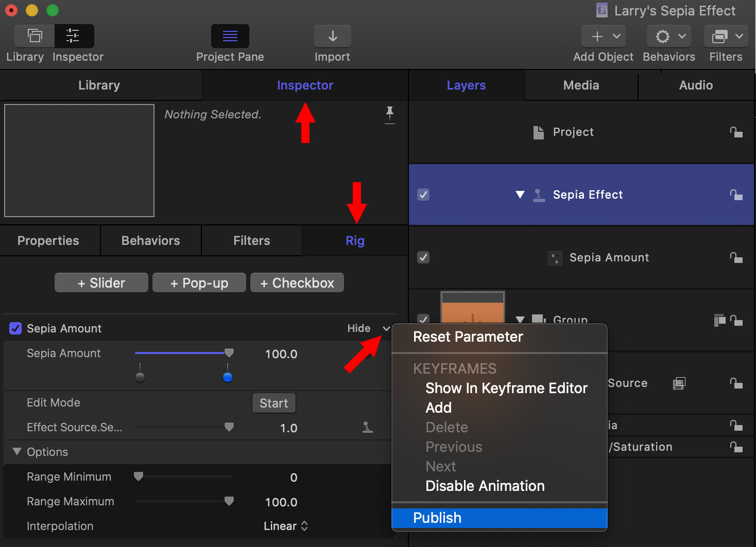Click the Import arrow icon

click(x=333, y=36)
